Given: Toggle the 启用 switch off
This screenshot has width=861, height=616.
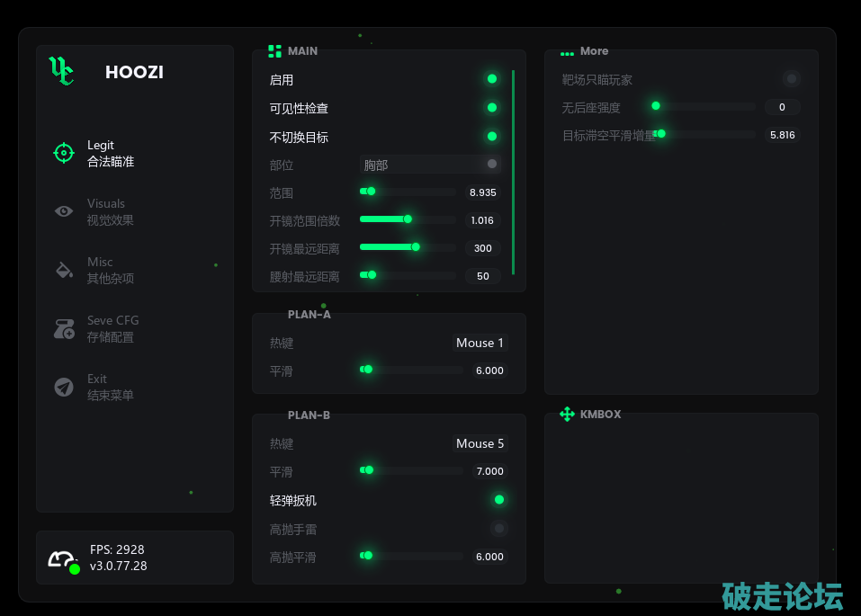Looking at the screenshot, I should (491, 79).
